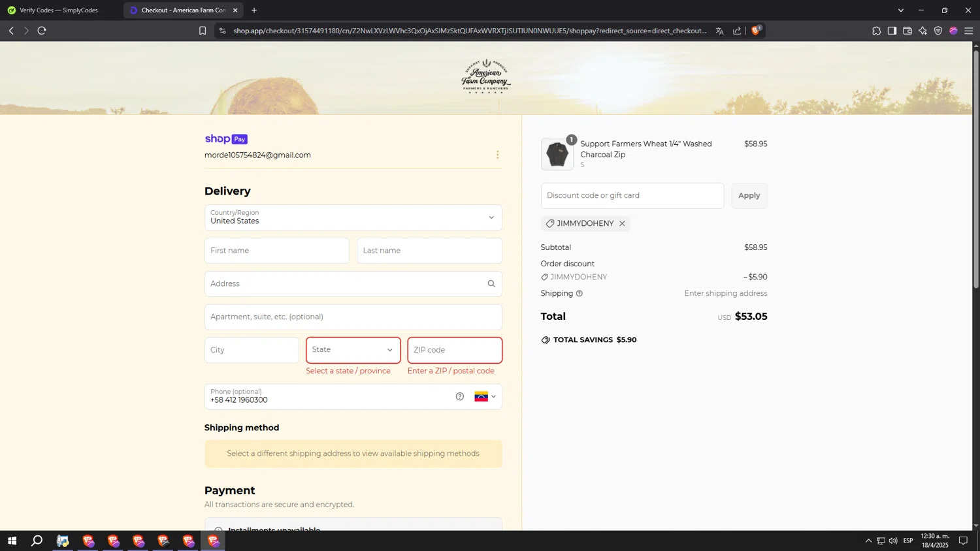Screen dimensions: 980x551
Task: Open new browser tab
Action: click(x=254, y=10)
